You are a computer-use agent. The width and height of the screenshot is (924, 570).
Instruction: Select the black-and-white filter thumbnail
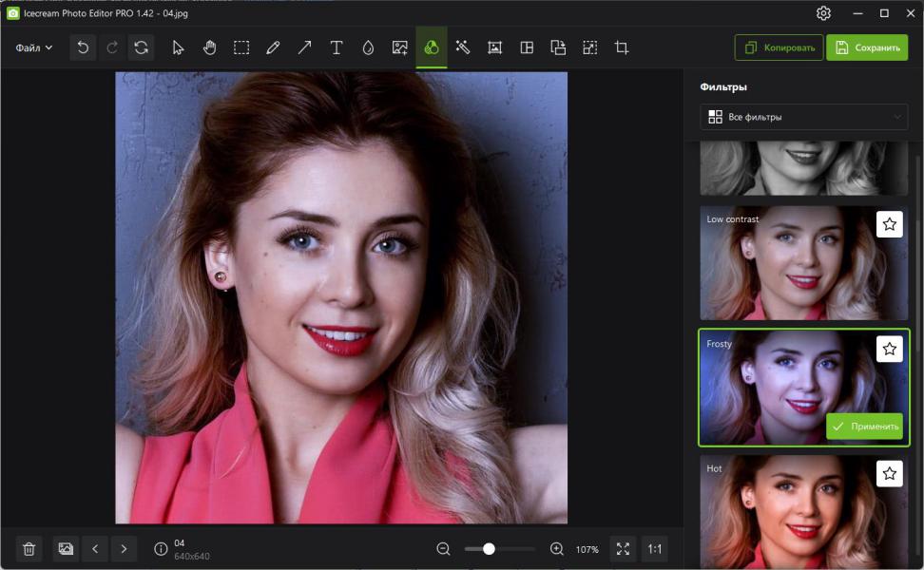tap(804, 168)
